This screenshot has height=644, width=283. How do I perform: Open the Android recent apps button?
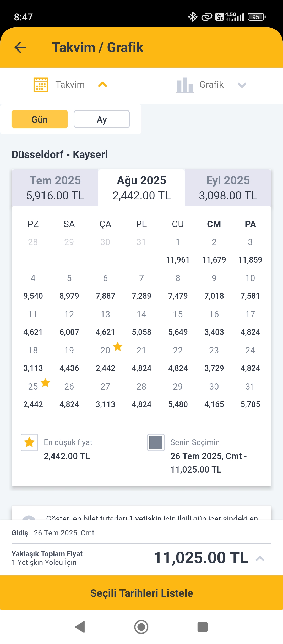click(202, 627)
